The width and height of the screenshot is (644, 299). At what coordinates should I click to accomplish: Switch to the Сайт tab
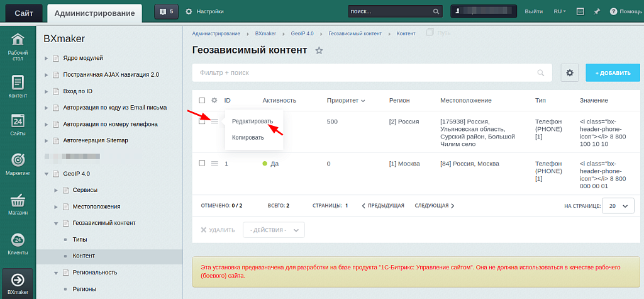(24, 13)
